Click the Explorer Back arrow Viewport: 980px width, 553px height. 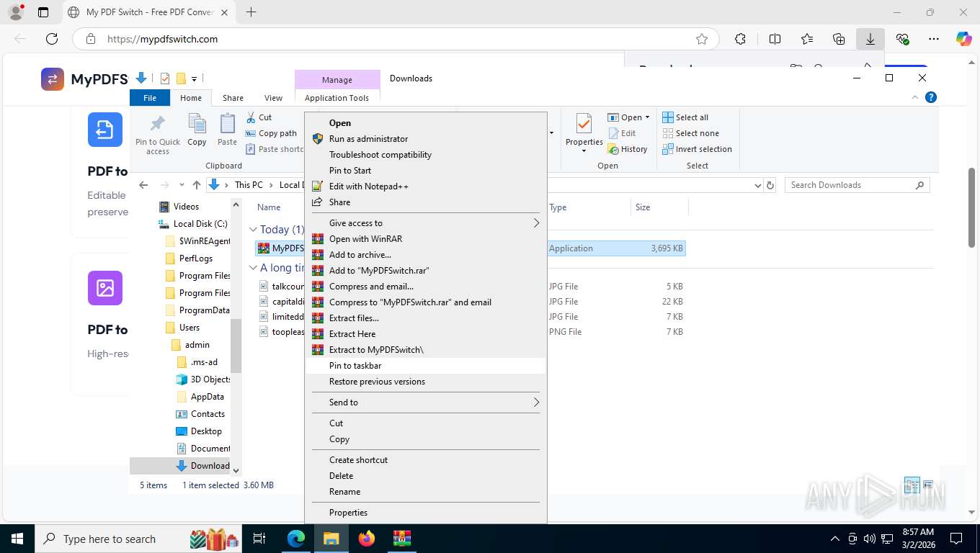coord(144,185)
